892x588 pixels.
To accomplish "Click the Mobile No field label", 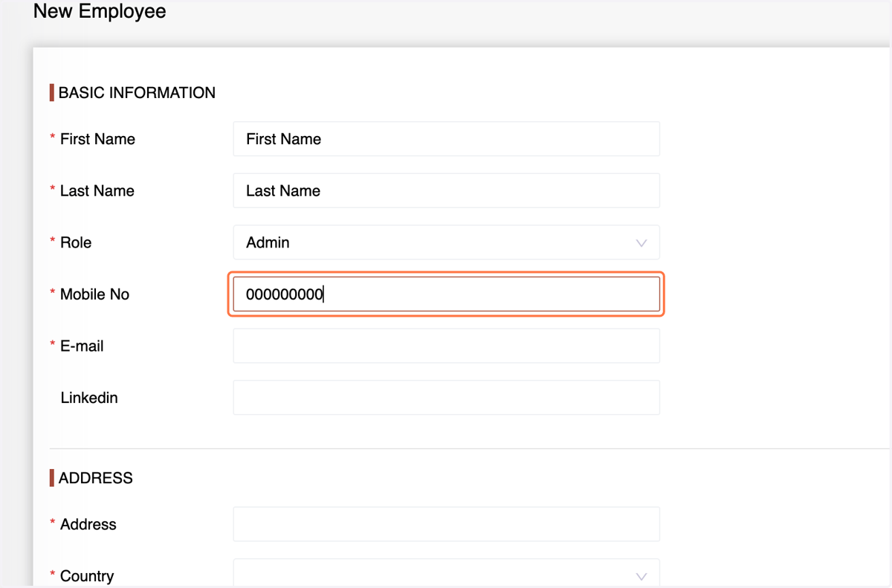I will click(x=94, y=294).
